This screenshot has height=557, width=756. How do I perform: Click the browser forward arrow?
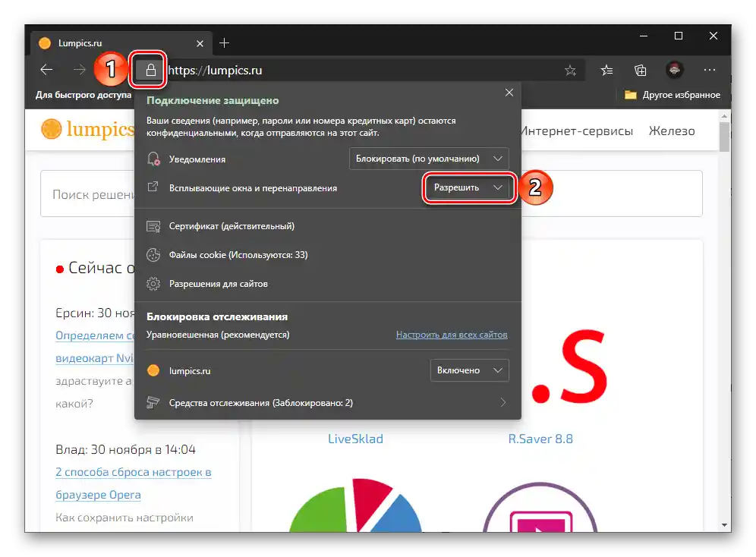click(79, 70)
